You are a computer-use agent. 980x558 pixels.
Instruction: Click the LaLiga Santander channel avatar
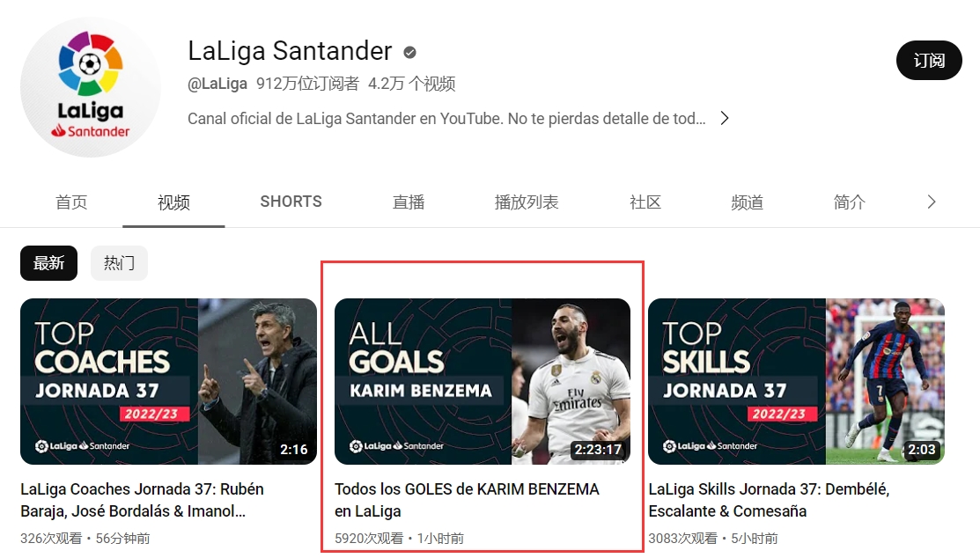pyautogui.click(x=91, y=87)
